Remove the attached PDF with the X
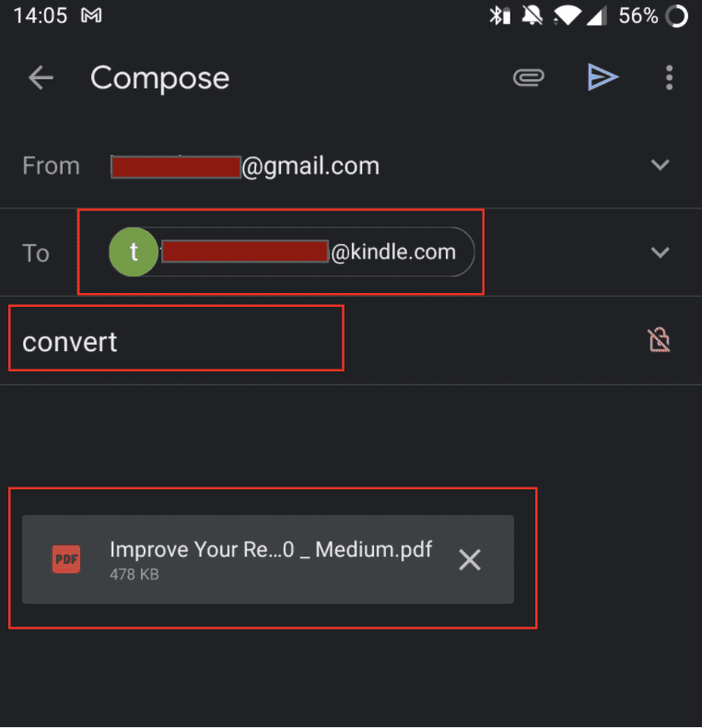Image resolution: width=702 pixels, height=728 pixels. (470, 559)
